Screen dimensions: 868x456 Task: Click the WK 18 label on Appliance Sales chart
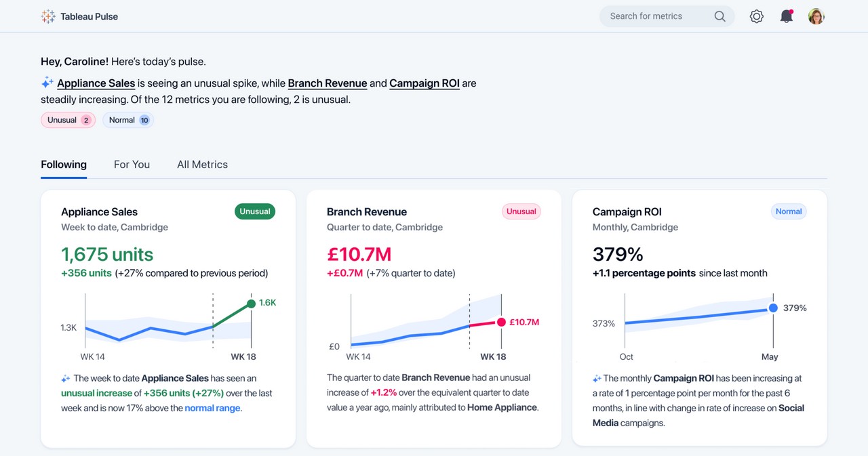pyautogui.click(x=243, y=357)
